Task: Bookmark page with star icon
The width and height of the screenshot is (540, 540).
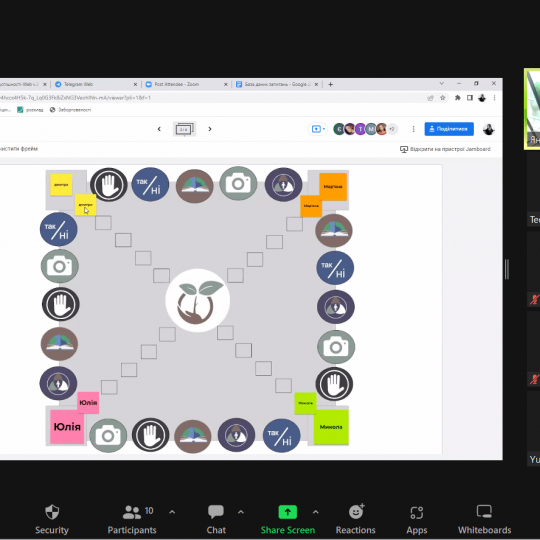Action: [443, 98]
